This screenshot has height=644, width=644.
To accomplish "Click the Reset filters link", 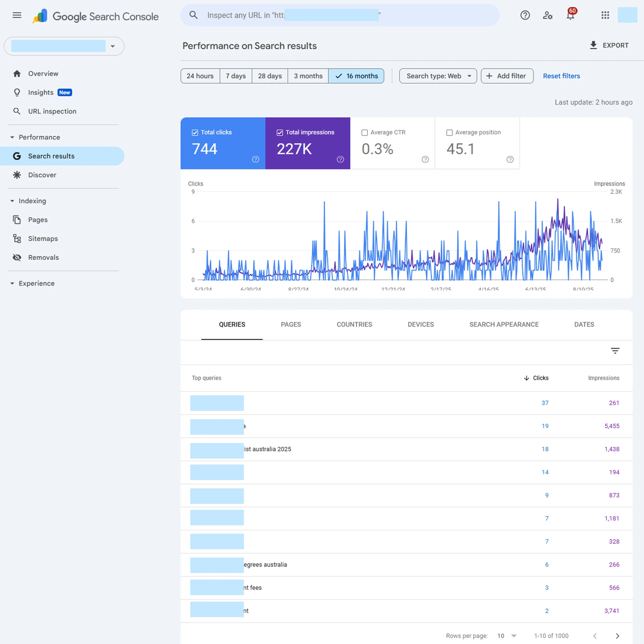I will pos(561,76).
